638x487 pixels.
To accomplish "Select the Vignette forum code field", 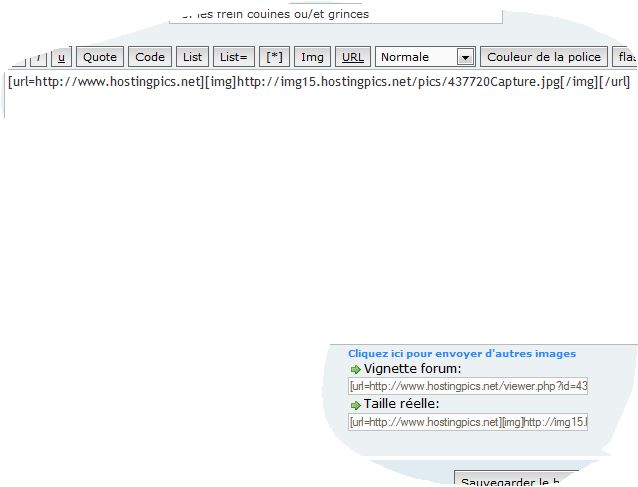I will (x=468, y=386).
